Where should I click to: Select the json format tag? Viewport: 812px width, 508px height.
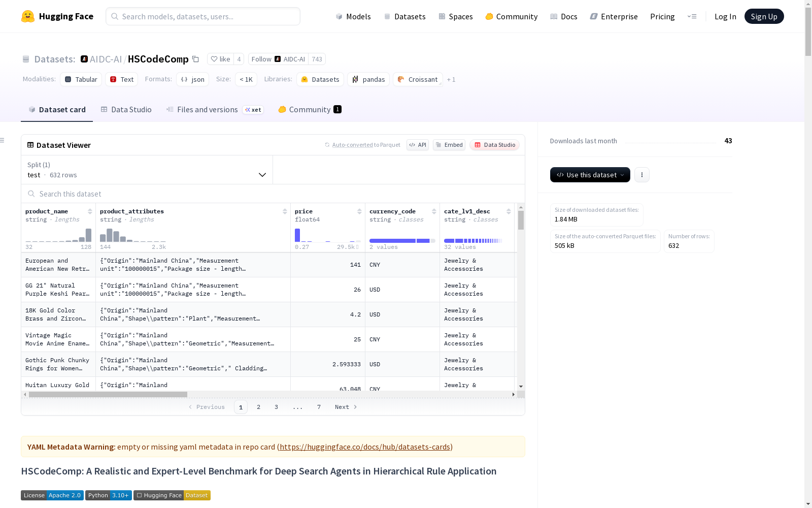193,79
